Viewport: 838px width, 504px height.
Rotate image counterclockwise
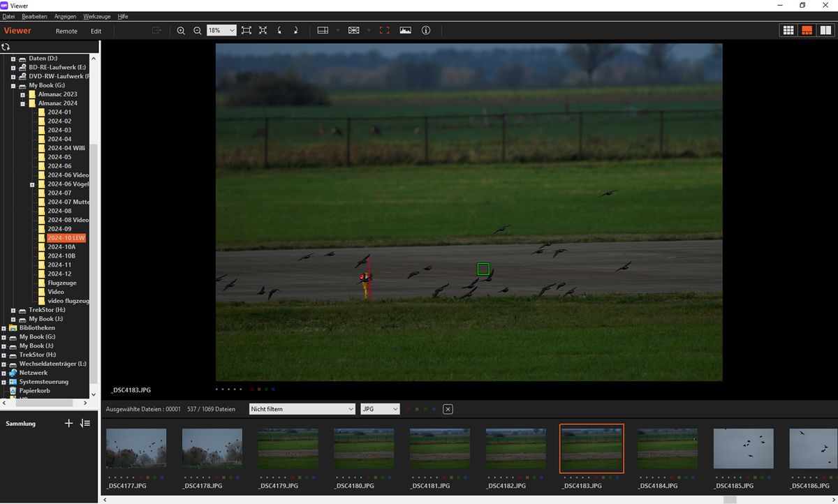(280, 31)
